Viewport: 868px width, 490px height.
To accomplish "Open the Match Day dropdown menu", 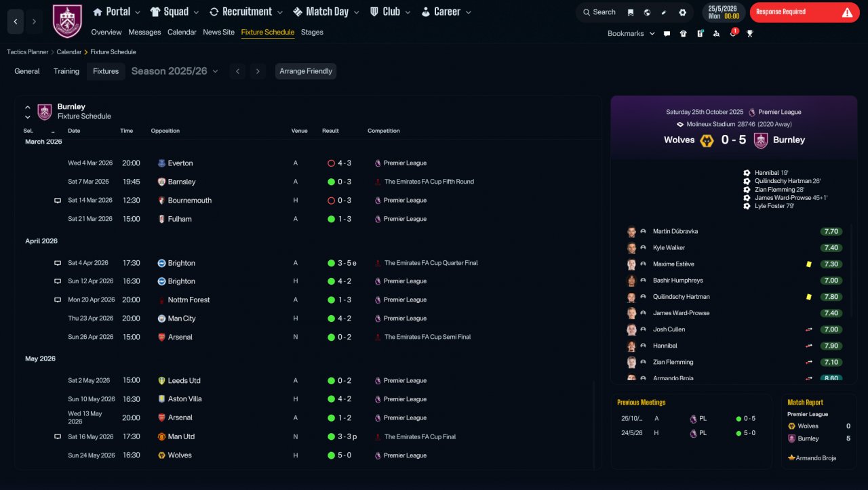I will click(x=327, y=12).
